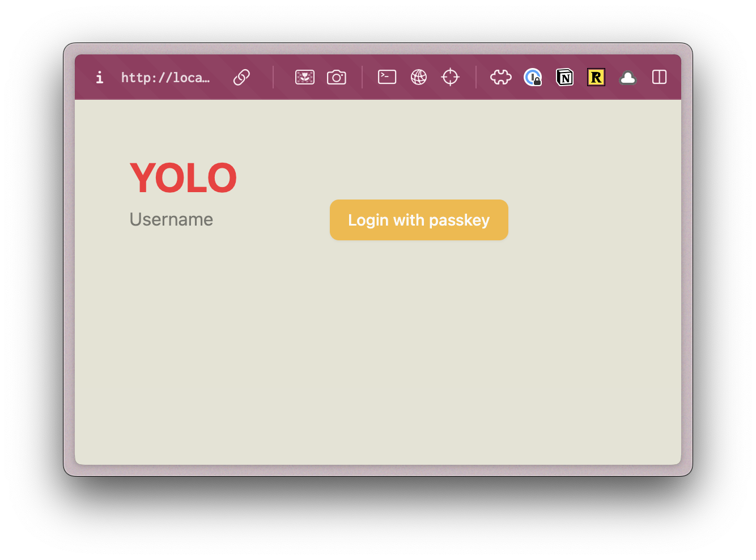This screenshot has height=560, width=756.
Task: Open the 1Password extension icon
Action: pos(533,77)
